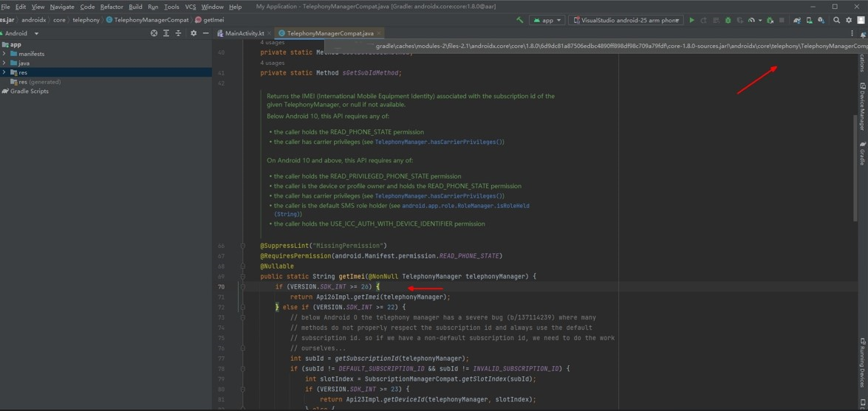Open the Refactor menu

(x=112, y=7)
